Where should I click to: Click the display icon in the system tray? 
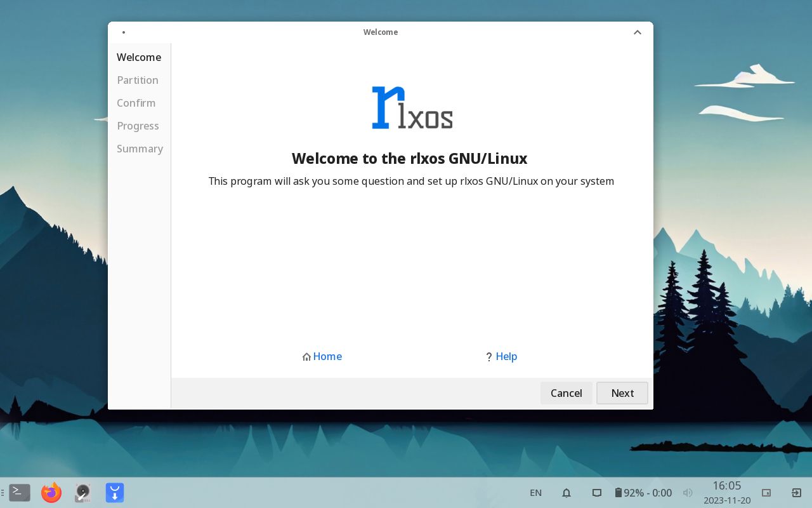pos(597,493)
